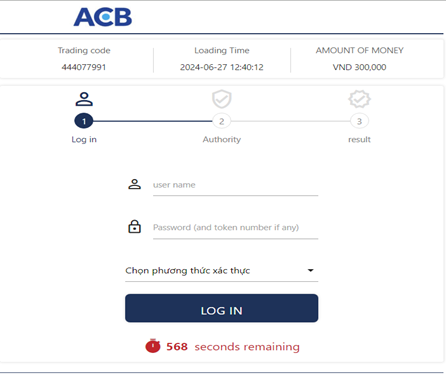Click the shield checkmark Authority icon
Image resolution: width=446 pixels, height=374 pixels.
tap(222, 99)
